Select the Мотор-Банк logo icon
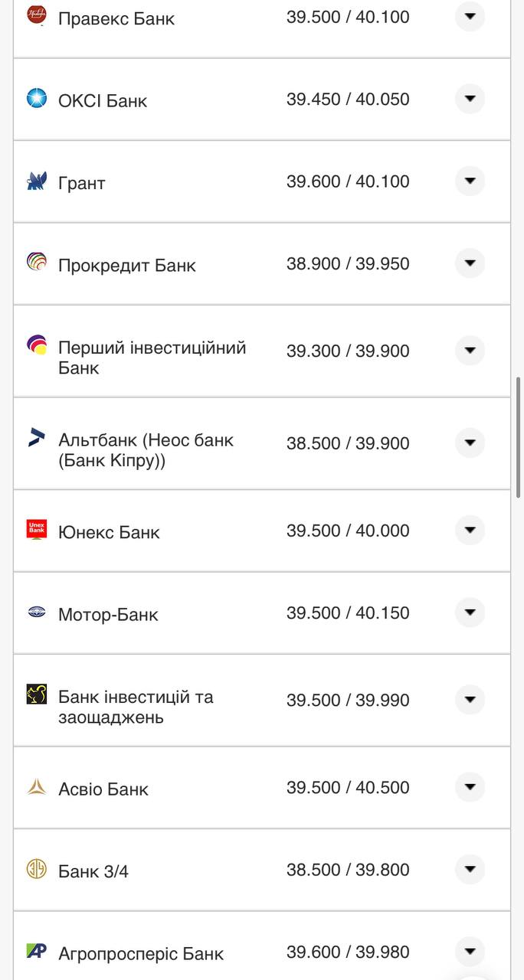 36,612
